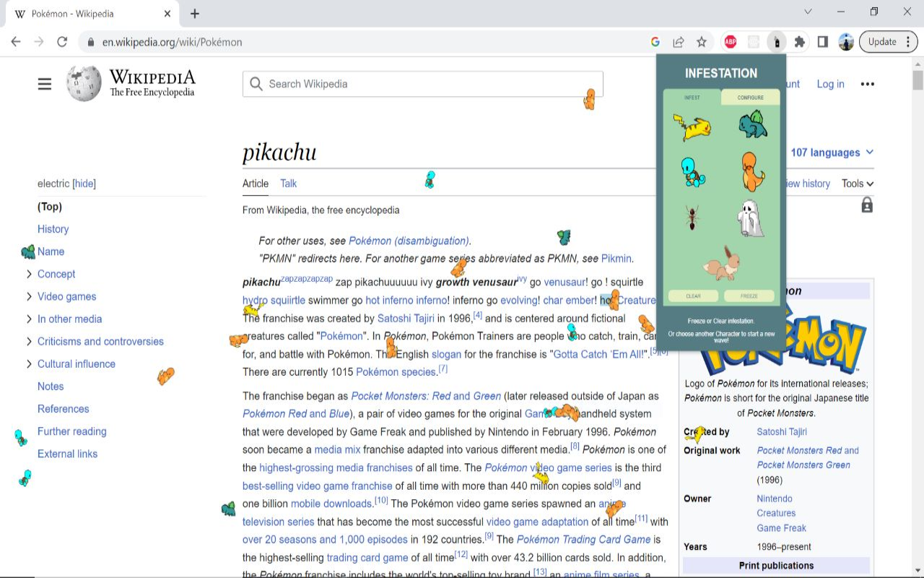Open the 107 languages dropdown

pos(832,152)
